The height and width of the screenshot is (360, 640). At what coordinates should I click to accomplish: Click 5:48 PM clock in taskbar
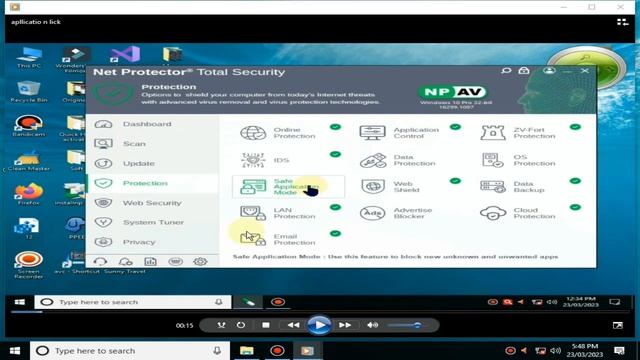(x=584, y=351)
